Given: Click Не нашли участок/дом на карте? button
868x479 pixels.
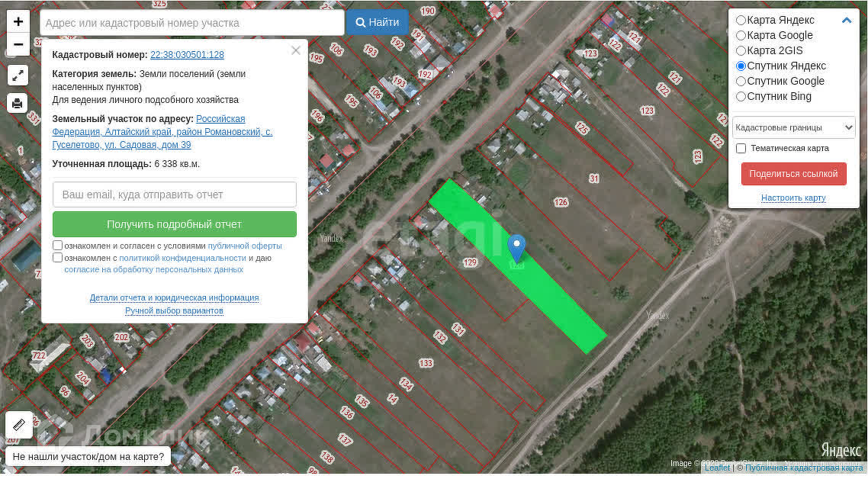Looking at the screenshot, I should point(88,457).
